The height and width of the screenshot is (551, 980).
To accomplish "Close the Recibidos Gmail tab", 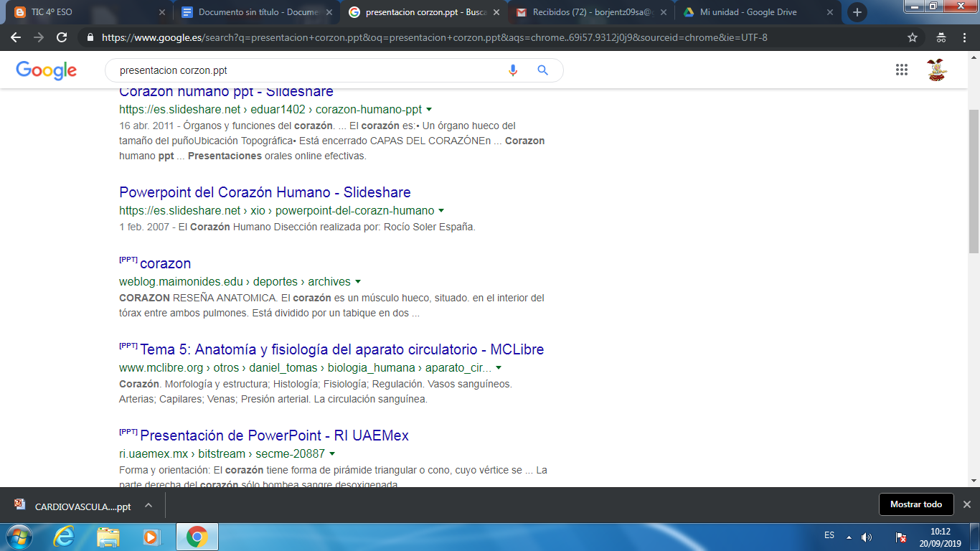I will pyautogui.click(x=663, y=12).
